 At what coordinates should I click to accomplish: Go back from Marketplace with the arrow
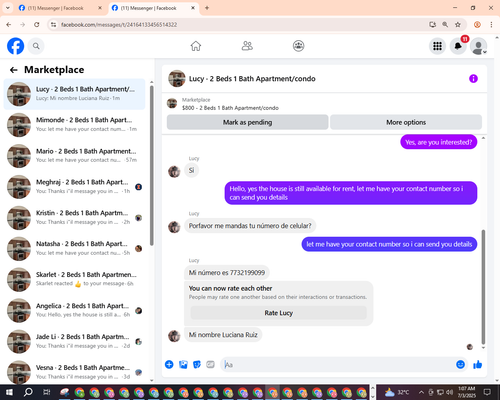pos(13,70)
